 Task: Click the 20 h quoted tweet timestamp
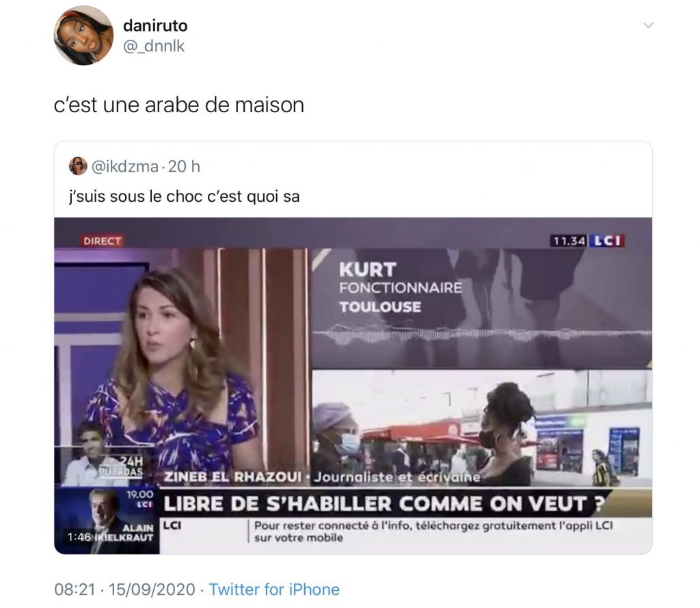click(184, 167)
